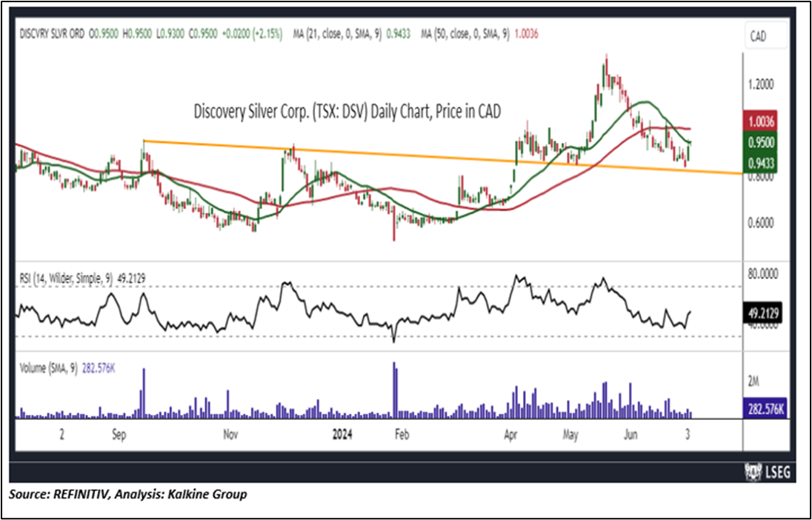Image resolution: width=812 pixels, height=520 pixels.
Task: Click the CAD currency button
Action: click(765, 36)
